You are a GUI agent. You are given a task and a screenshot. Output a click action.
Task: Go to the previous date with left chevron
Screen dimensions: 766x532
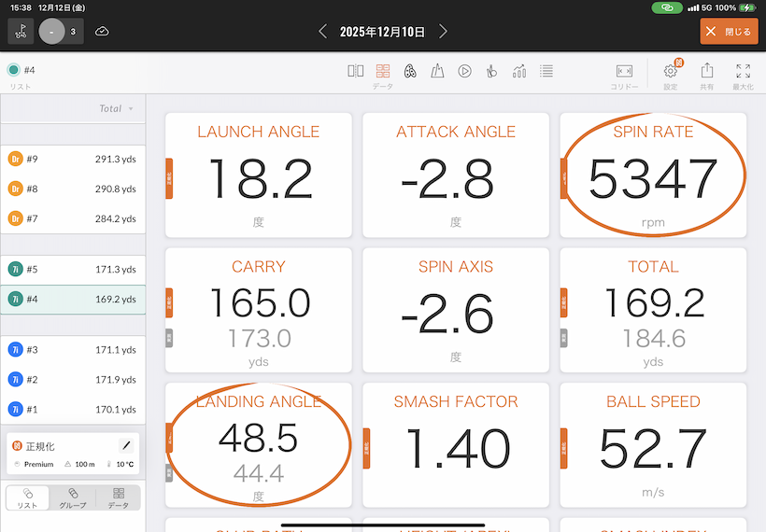coord(323,32)
